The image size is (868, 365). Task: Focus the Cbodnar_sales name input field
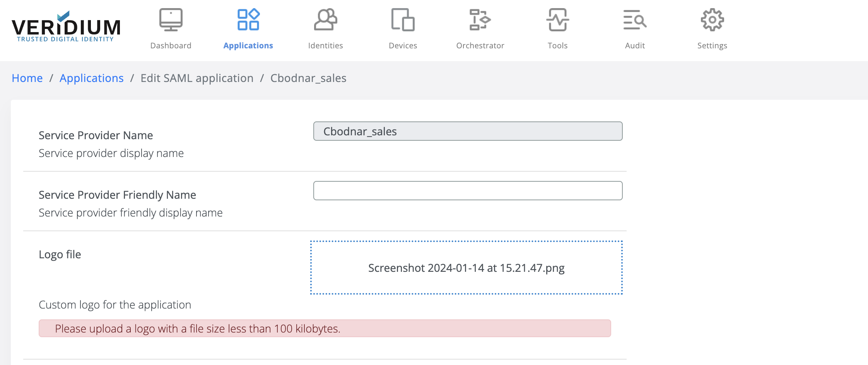[468, 131]
